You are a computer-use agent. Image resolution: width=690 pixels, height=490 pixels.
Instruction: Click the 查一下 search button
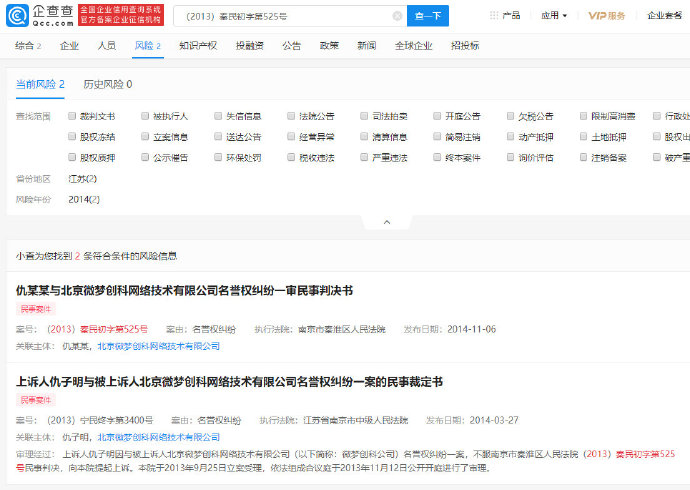428,16
